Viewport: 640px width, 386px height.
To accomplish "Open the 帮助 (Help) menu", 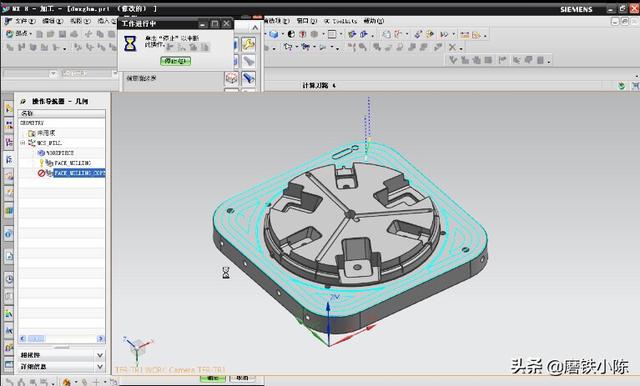I will click(373, 20).
